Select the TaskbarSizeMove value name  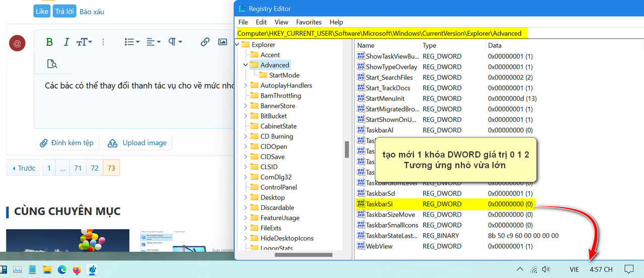[x=390, y=215]
